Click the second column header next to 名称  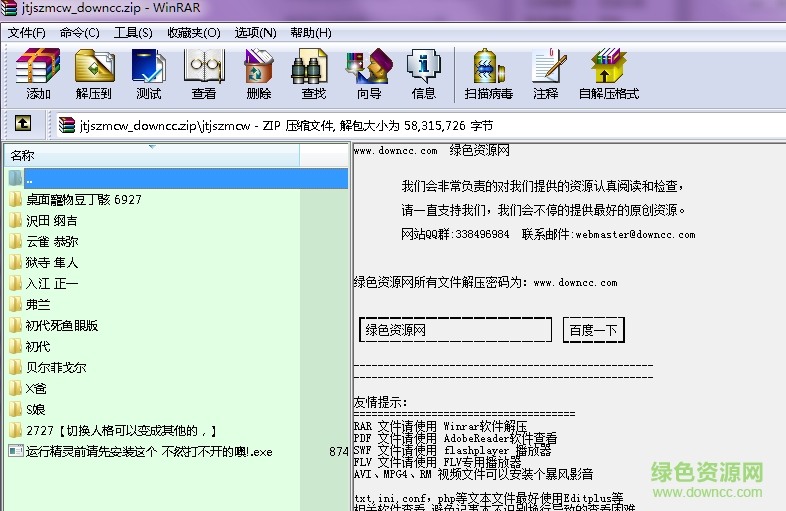(x=324, y=155)
